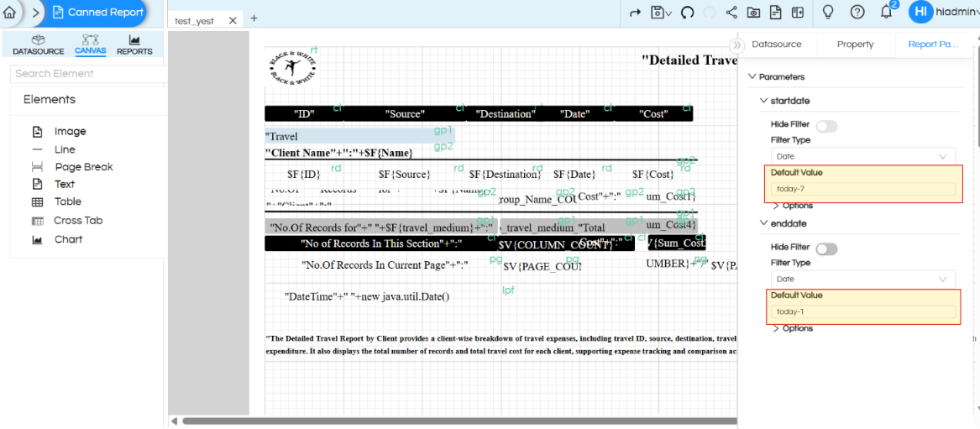Go to the home icon
The height and width of the screenshot is (429, 980).
(x=8, y=12)
